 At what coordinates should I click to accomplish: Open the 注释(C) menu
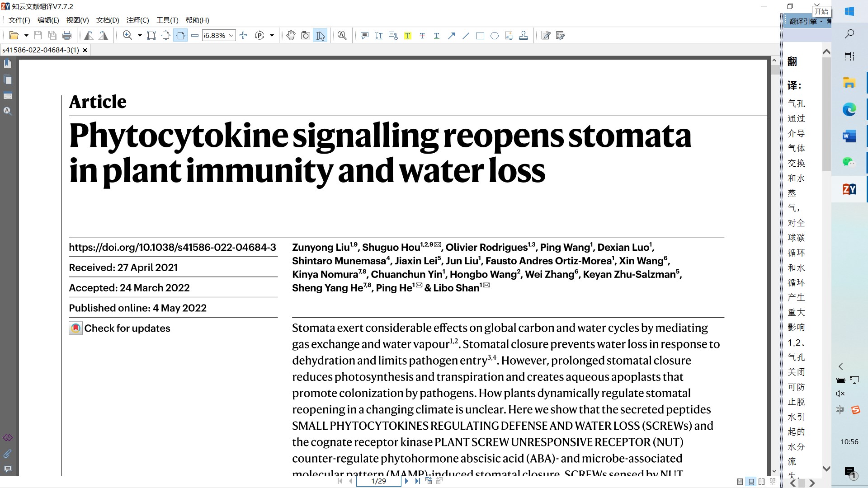(137, 20)
